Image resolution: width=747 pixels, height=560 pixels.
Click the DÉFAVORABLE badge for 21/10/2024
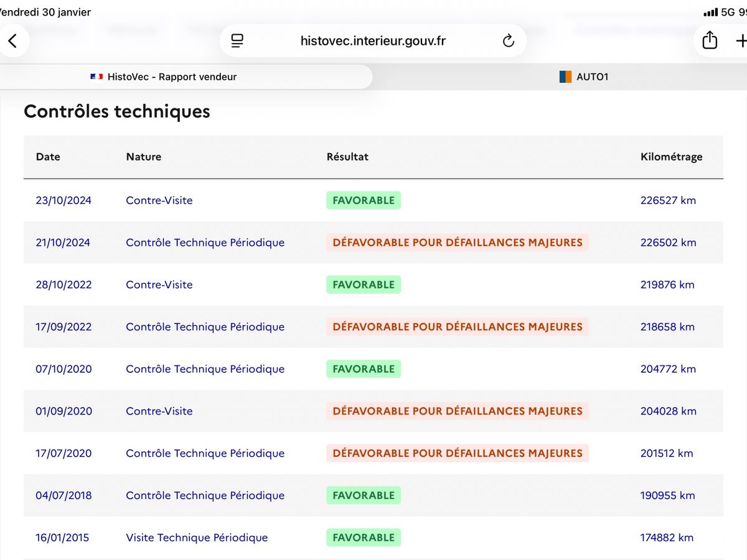click(x=458, y=243)
